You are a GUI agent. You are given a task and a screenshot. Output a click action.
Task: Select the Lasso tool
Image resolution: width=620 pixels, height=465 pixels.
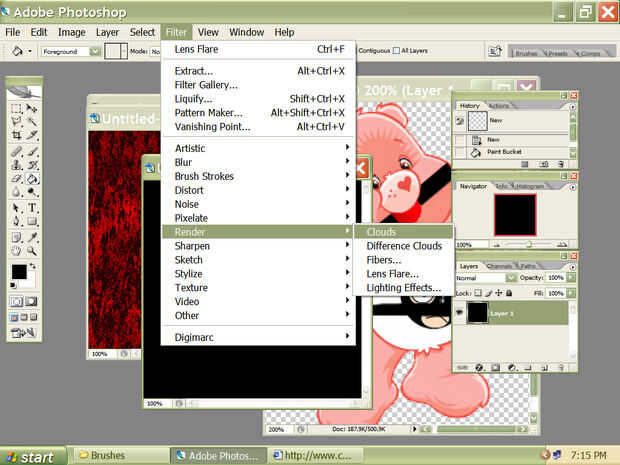(x=16, y=121)
